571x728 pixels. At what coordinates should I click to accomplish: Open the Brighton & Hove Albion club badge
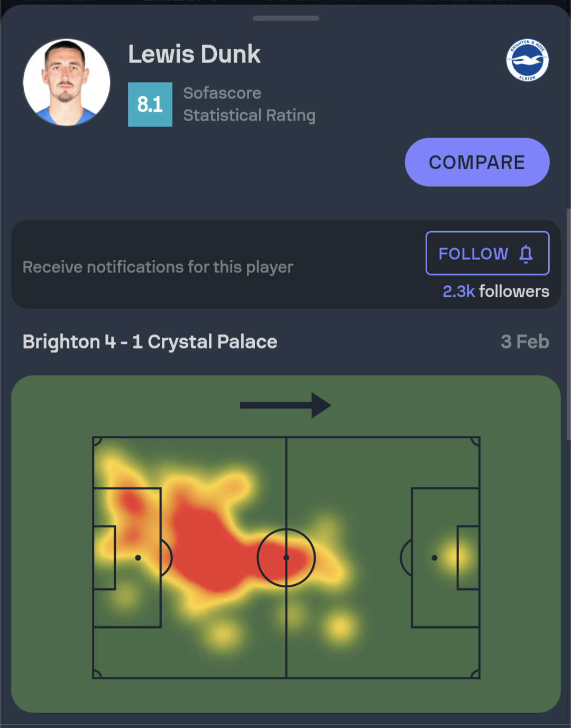(527, 60)
